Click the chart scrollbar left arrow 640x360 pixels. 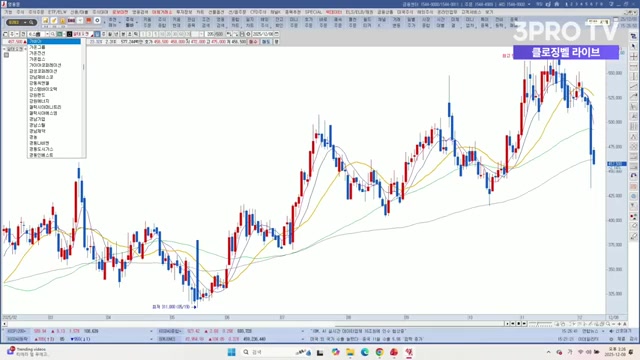(x=4, y=324)
